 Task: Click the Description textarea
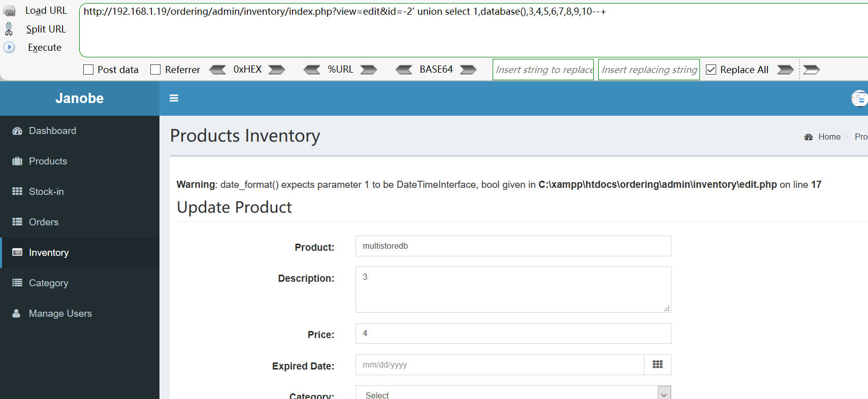(513, 290)
